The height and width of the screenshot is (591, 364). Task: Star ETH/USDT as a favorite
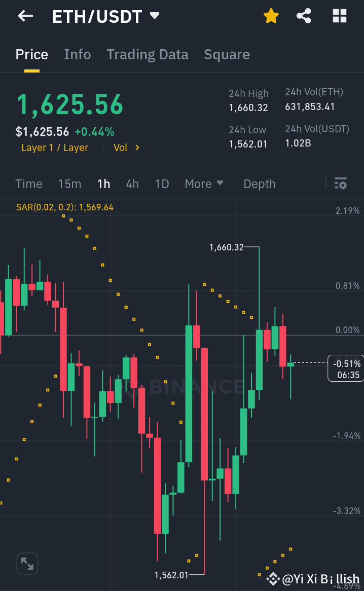click(x=271, y=16)
